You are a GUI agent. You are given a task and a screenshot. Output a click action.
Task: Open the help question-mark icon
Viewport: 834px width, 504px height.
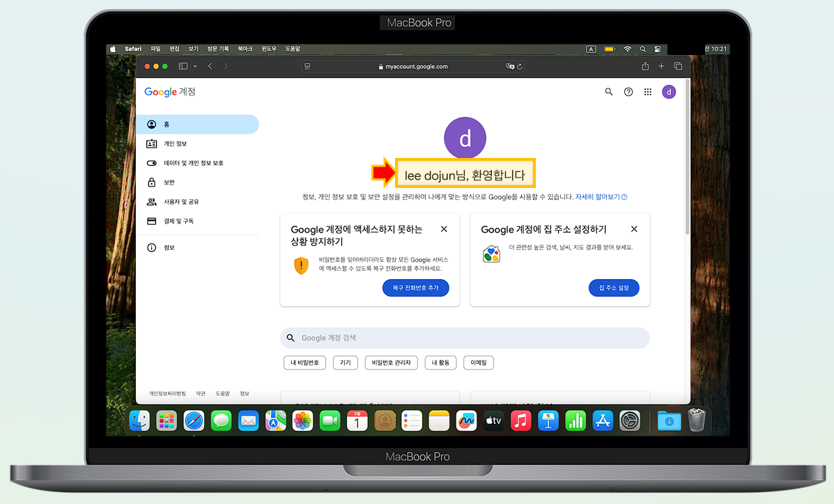(x=628, y=92)
